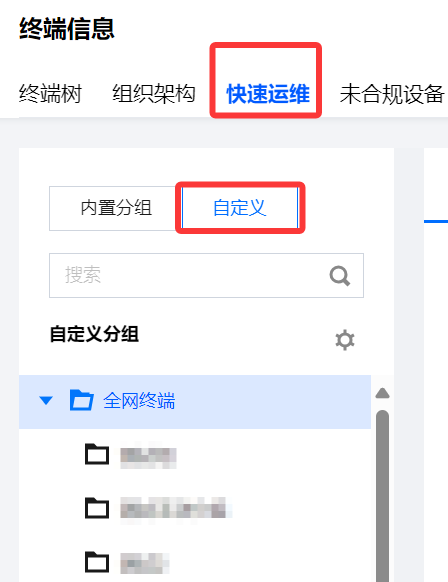Click the magnifier search icon
Image resolution: width=448 pixels, height=582 pixels.
(340, 276)
